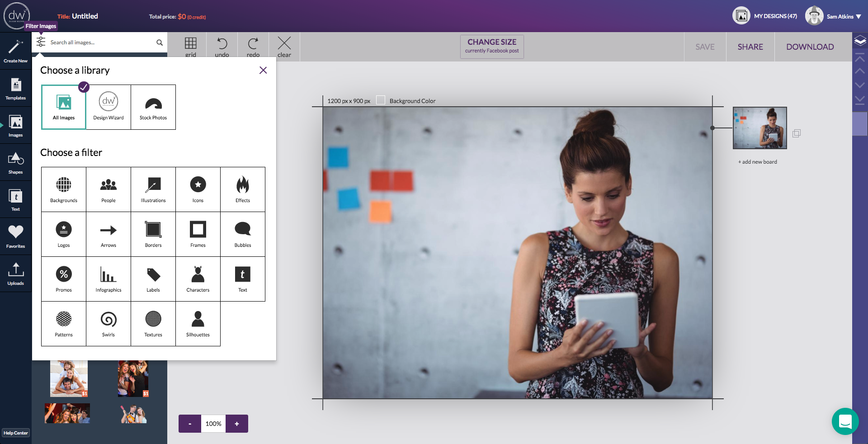The image size is (868, 444).
Task: Click the Characters filter icon
Action: pos(198,279)
